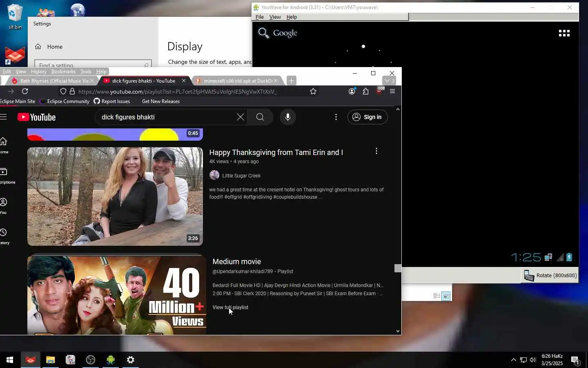Open YouTube settings three-dot menu near Sign in
This screenshot has height=368, width=588.
click(336, 117)
